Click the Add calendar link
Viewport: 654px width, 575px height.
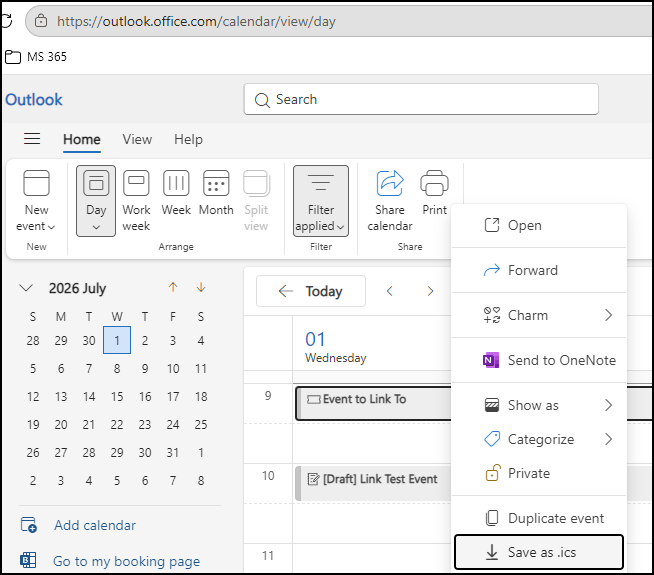click(x=95, y=525)
